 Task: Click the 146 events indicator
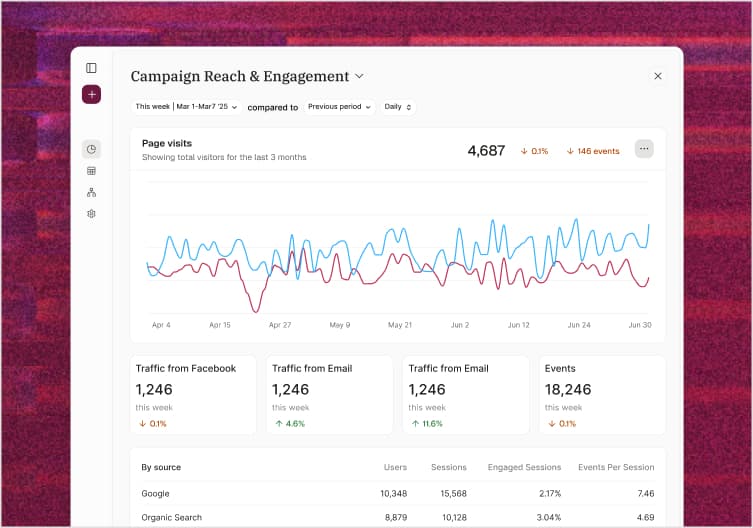click(x=593, y=151)
